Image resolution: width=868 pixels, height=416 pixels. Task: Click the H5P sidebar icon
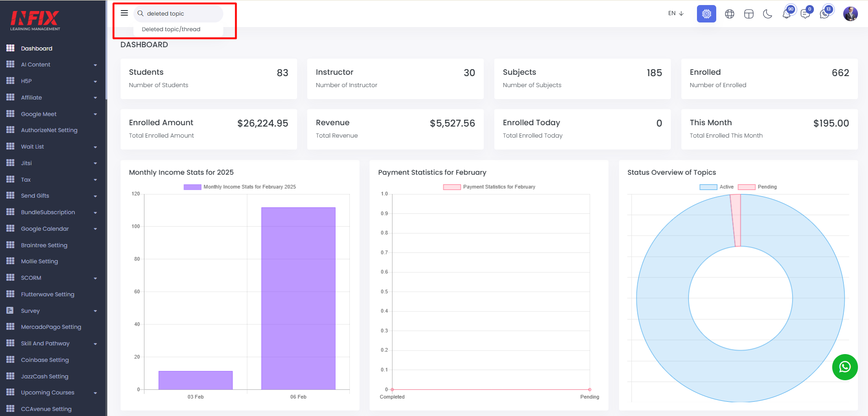pos(11,81)
